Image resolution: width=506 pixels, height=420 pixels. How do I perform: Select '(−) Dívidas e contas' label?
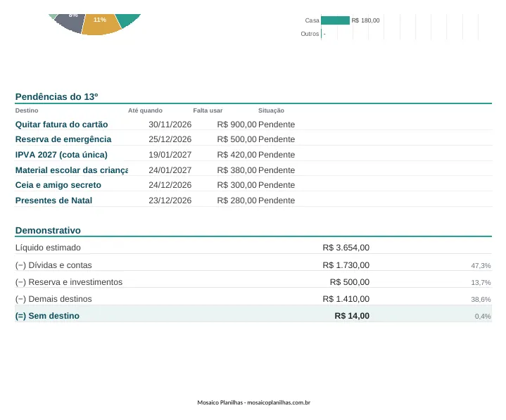(53, 265)
